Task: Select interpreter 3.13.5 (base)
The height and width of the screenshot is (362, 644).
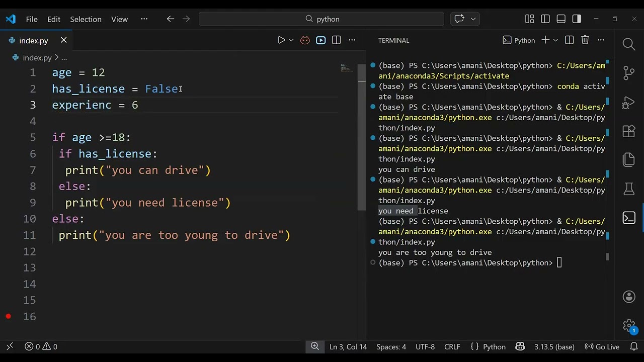Action: coord(554,346)
